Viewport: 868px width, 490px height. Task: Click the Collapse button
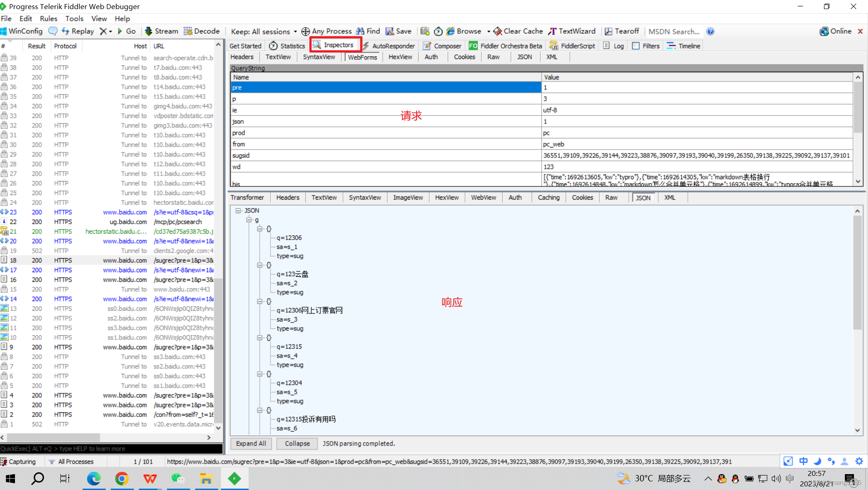pyautogui.click(x=297, y=444)
